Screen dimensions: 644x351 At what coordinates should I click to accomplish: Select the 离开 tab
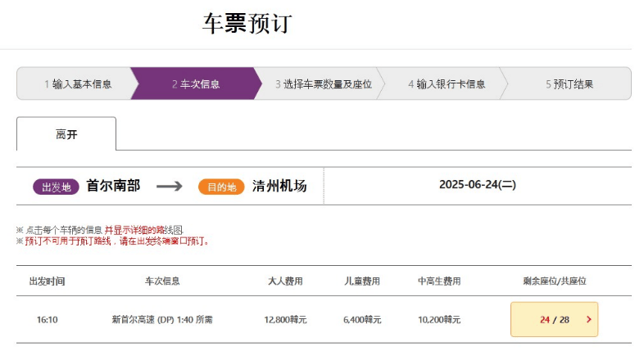click(66, 134)
